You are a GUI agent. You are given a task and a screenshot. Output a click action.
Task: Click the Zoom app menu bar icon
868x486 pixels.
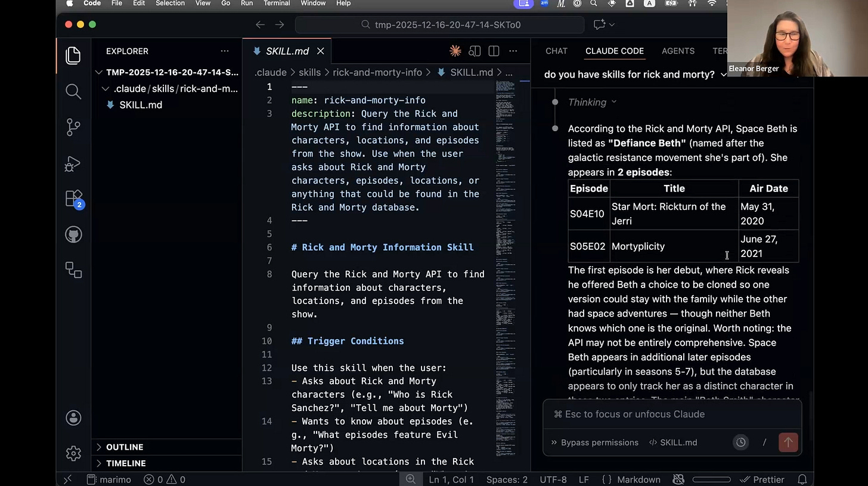click(544, 4)
